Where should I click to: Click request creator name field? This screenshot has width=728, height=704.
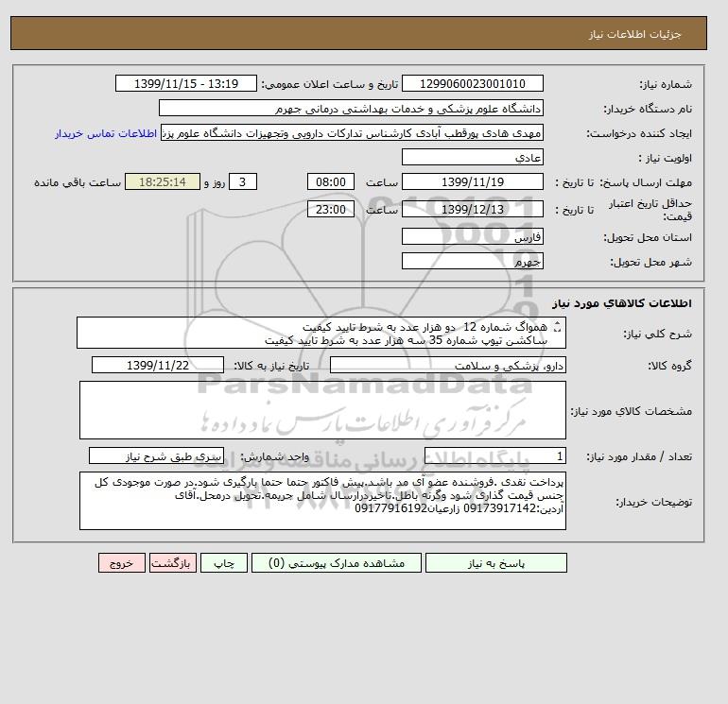[352, 132]
